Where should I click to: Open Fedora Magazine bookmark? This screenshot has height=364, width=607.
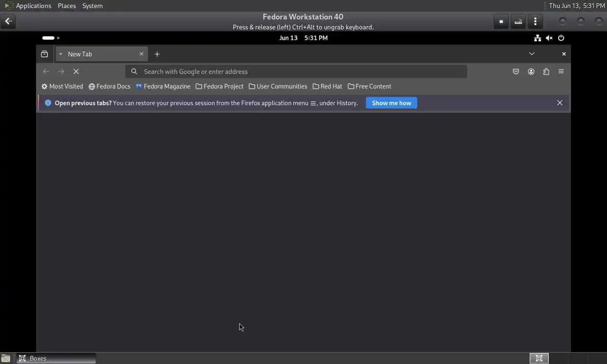pyautogui.click(x=163, y=86)
